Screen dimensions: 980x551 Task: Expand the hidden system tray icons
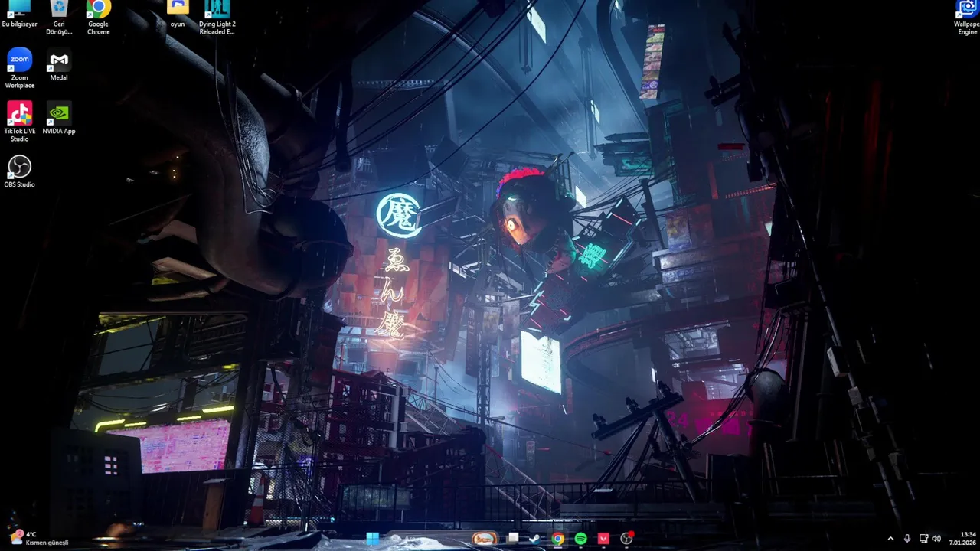point(890,539)
